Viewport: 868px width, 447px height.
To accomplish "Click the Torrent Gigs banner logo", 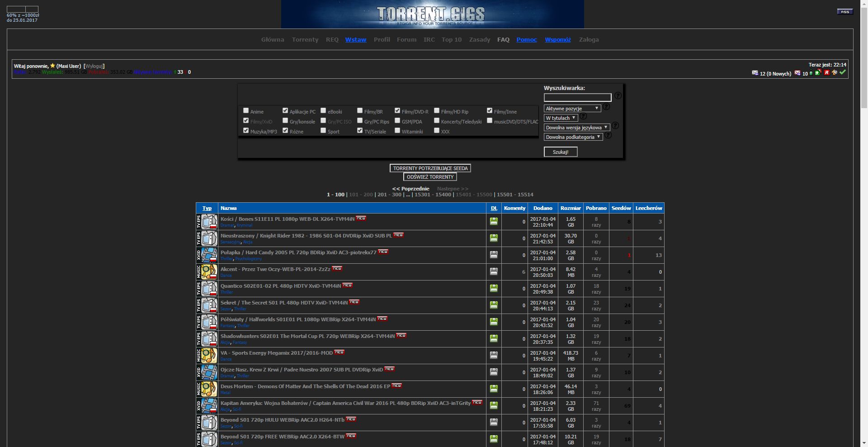I will click(x=432, y=14).
